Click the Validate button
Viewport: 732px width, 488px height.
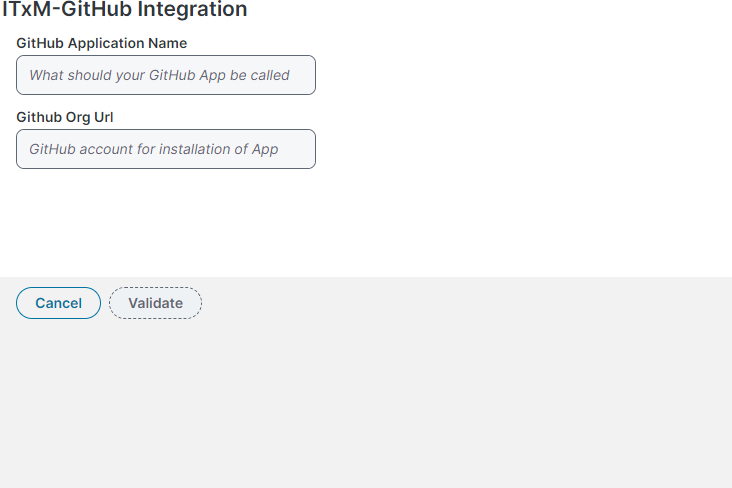(155, 303)
